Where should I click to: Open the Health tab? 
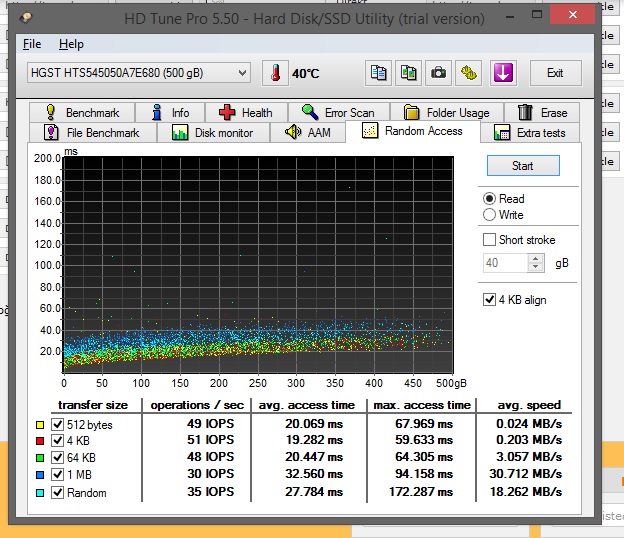(x=246, y=113)
